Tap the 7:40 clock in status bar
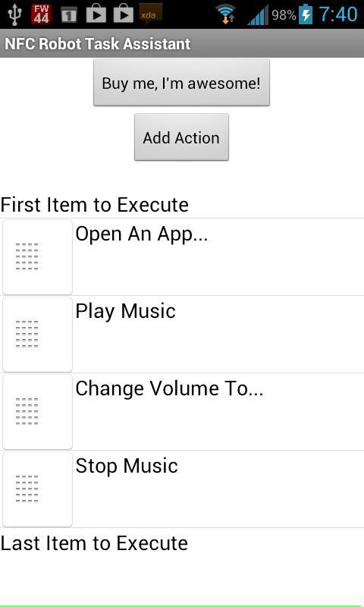 tap(338, 14)
